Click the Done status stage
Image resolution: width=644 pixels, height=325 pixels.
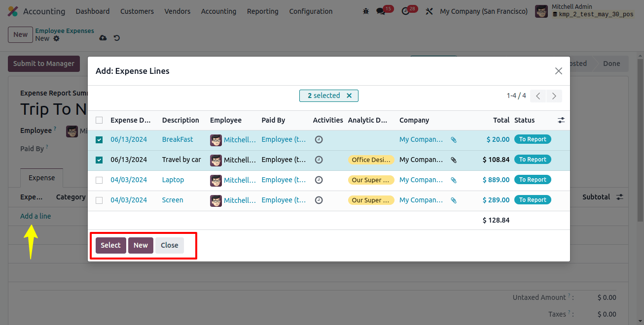[x=611, y=64]
